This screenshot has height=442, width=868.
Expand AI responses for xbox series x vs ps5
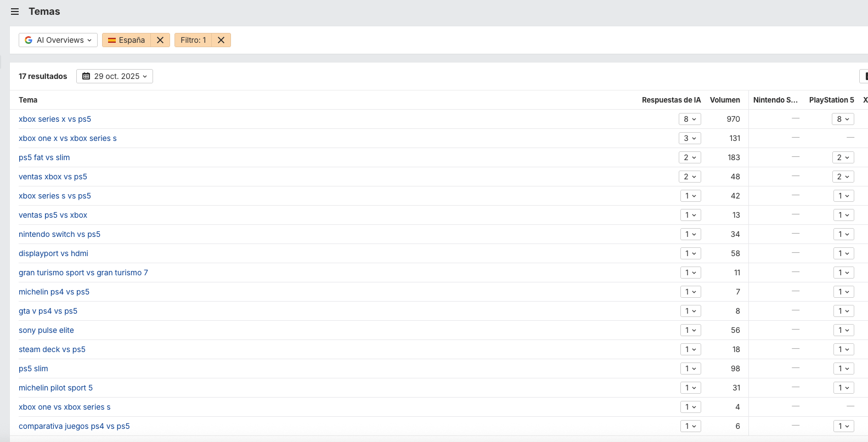click(x=690, y=119)
